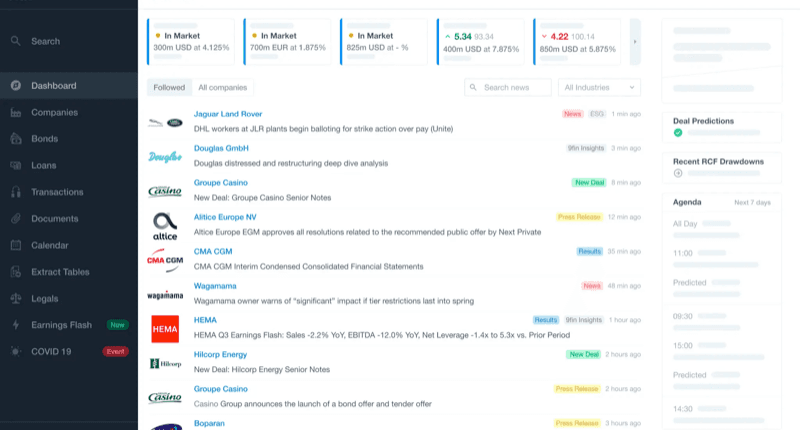Switch to the All companies tab
This screenshot has height=430, width=800.
coord(222,88)
